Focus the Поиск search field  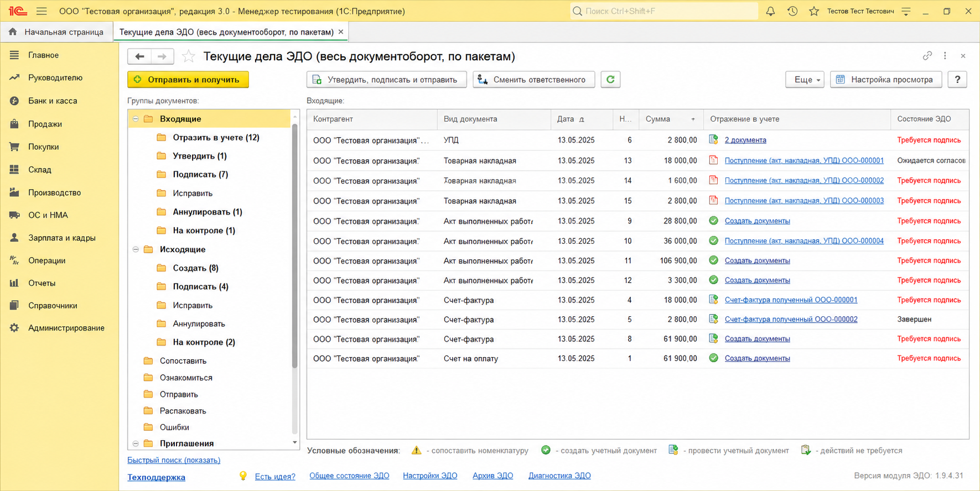pyautogui.click(x=664, y=11)
